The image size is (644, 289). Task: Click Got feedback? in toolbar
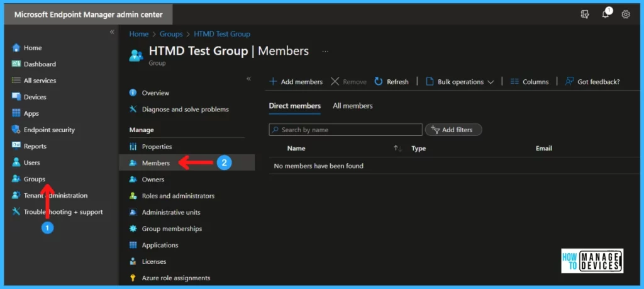point(592,82)
